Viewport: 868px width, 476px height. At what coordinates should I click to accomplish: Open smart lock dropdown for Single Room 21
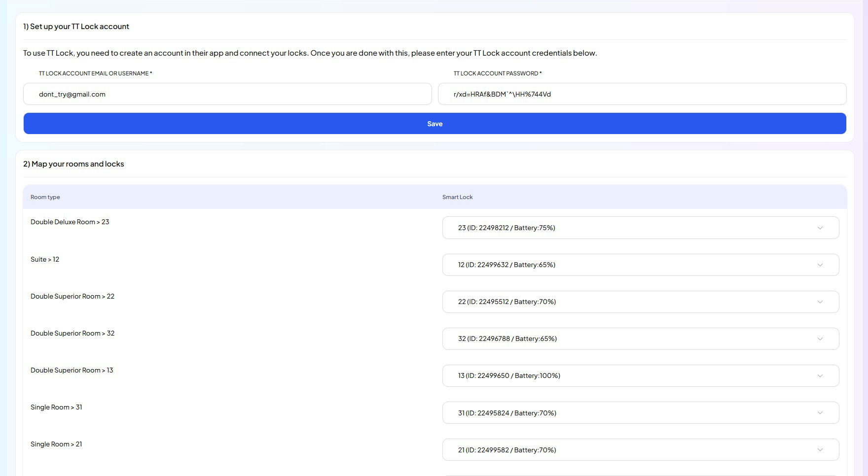click(x=640, y=450)
